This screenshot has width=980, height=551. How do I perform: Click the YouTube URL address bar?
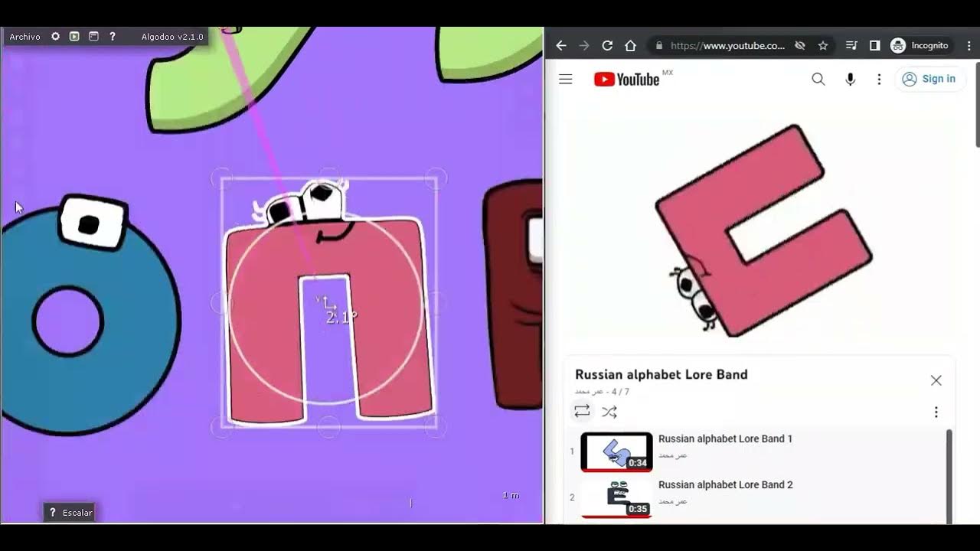[727, 46]
